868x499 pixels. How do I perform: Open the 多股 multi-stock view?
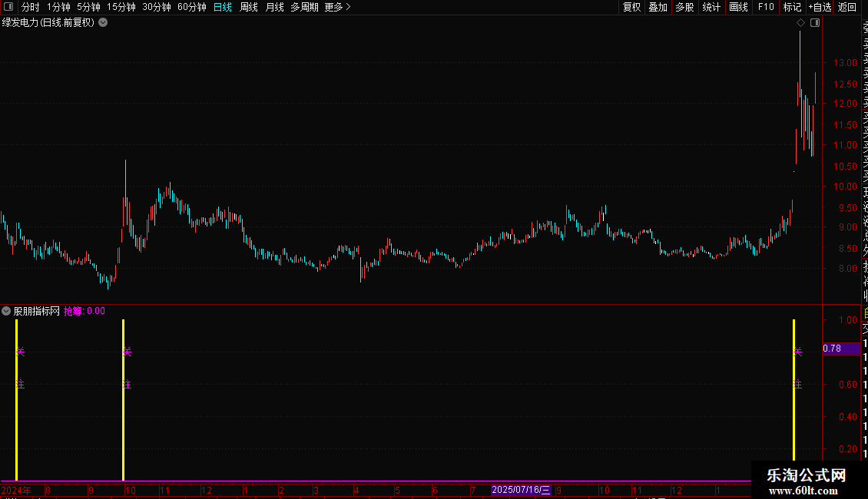[684, 7]
